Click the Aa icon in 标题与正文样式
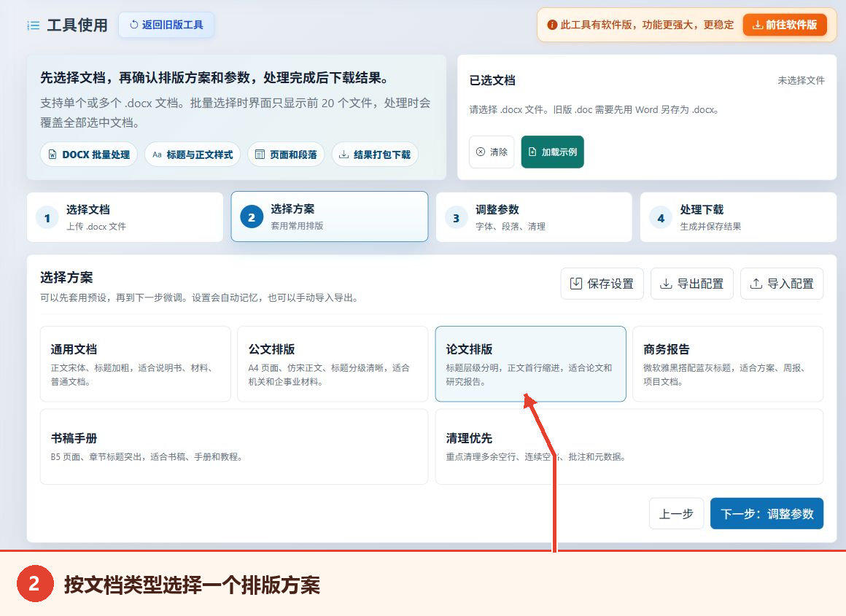The width and height of the screenshot is (846, 616). [157, 155]
